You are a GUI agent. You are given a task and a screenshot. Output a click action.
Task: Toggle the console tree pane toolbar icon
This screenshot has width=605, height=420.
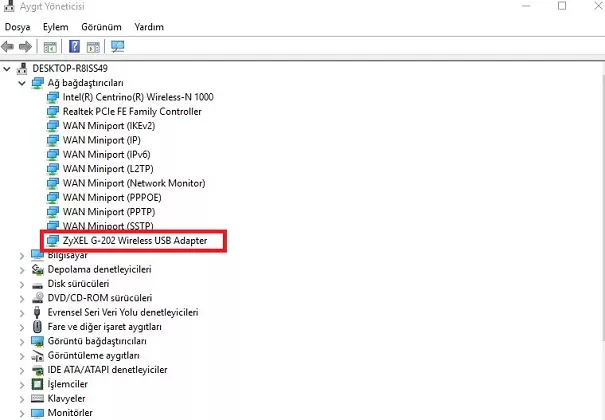[x=50, y=47]
